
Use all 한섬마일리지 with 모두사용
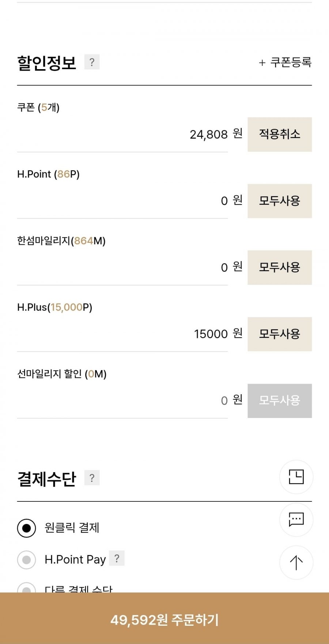(x=280, y=267)
